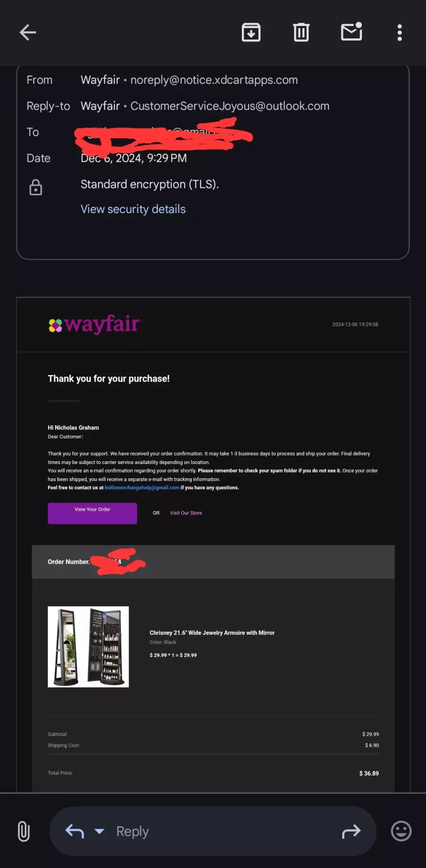Image resolution: width=426 pixels, height=868 pixels.
Task: Open emoji reaction picker
Action: click(x=401, y=831)
